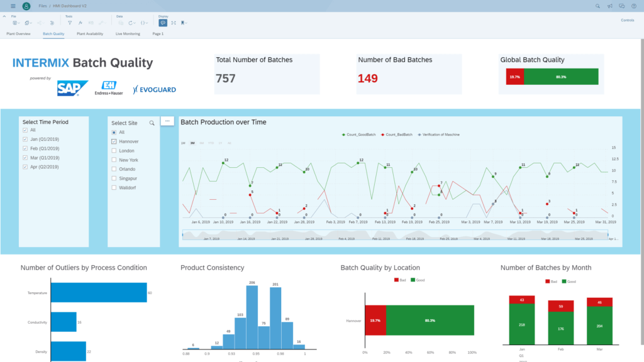Search sites using magnifier in Select Site
Screen dimensions: 644x362
(x=152, y=123)
